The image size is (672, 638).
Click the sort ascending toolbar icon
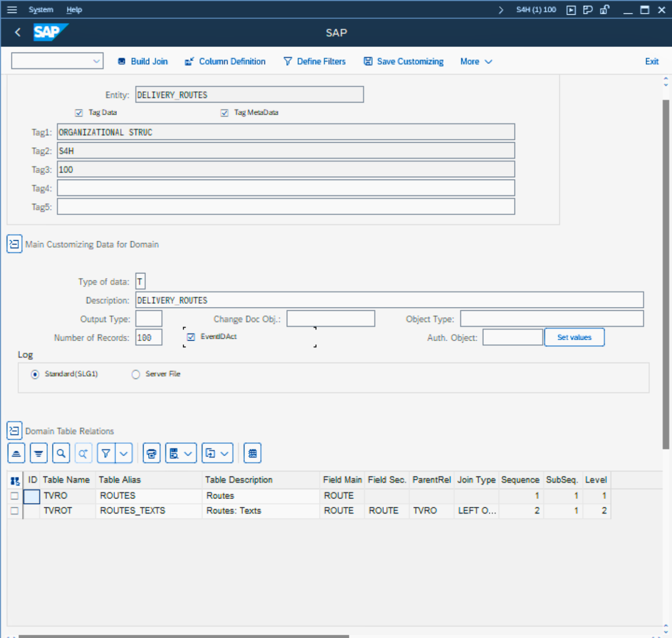(x=16, y=453)
